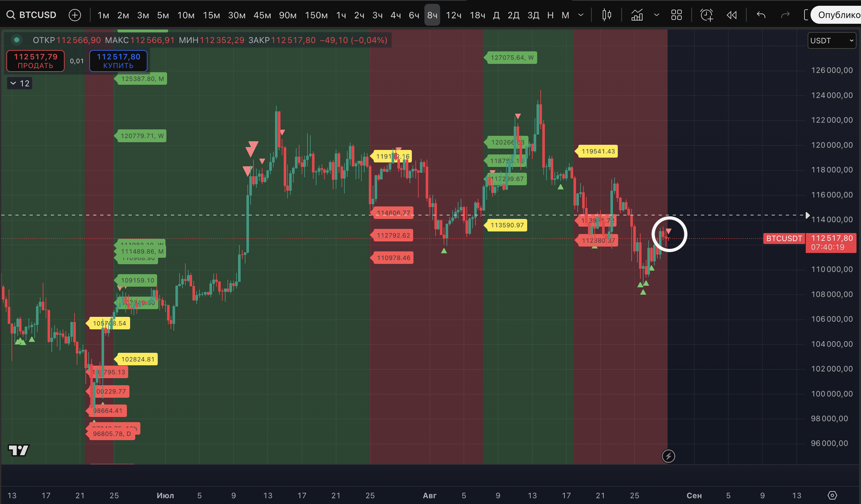Switch to the 90м interval
861x504 pixels.
pyautogui.click(x=288, y=15)
